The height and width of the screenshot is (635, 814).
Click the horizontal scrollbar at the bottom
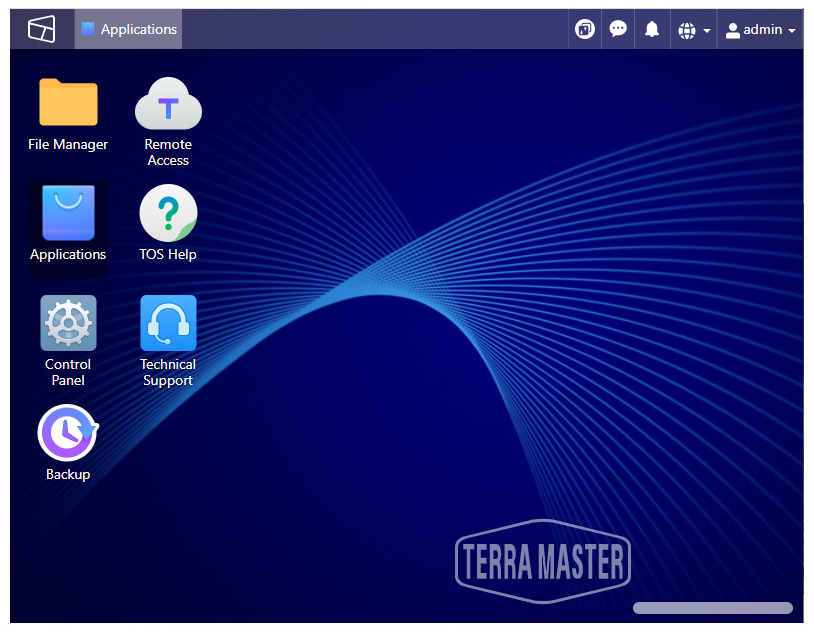(713, 608)
